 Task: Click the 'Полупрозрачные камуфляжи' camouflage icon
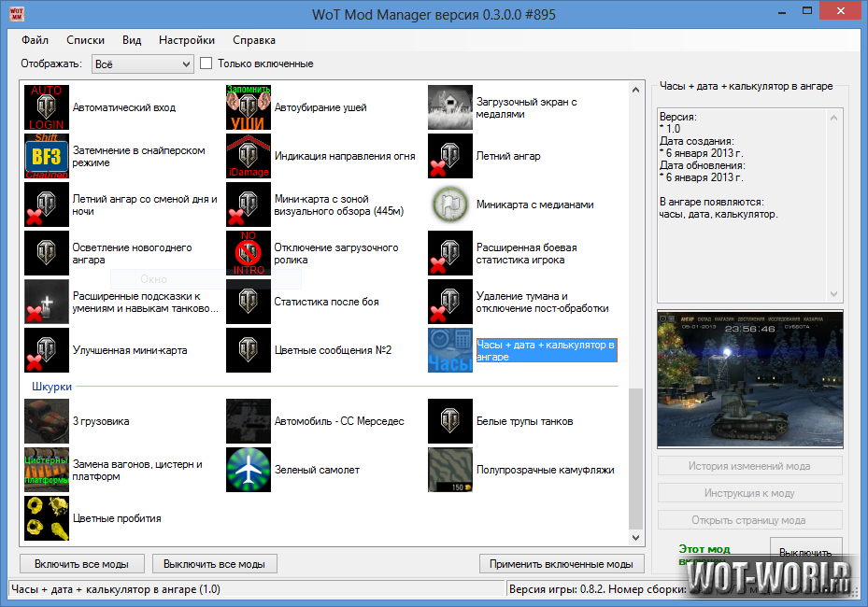450,470
